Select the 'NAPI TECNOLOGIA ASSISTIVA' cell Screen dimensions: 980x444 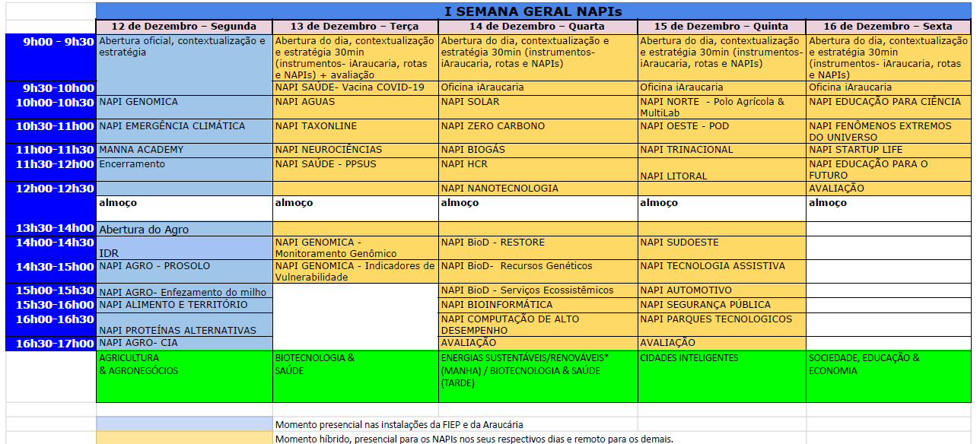point(721,272)
